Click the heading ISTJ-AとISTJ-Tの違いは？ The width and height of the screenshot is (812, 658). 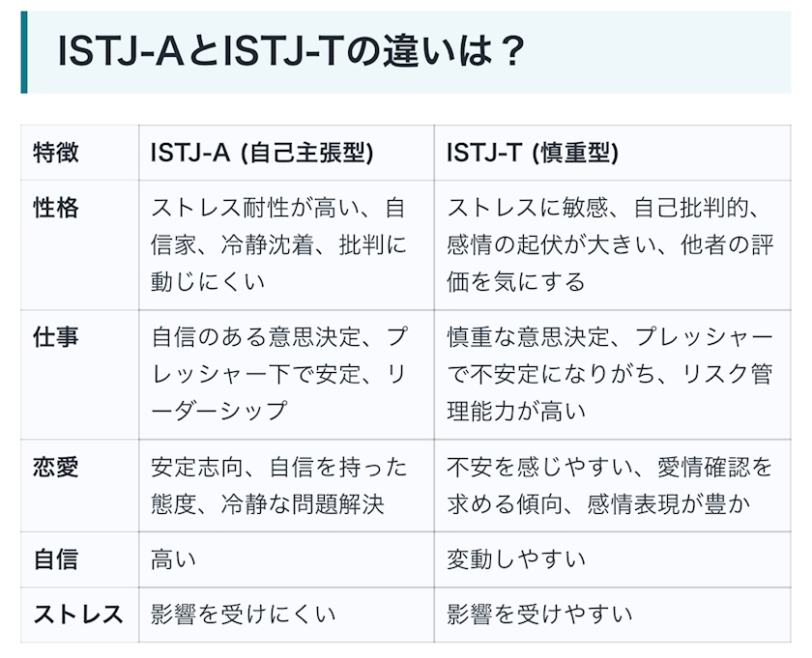pyautogui.click(x=290, y=52)
